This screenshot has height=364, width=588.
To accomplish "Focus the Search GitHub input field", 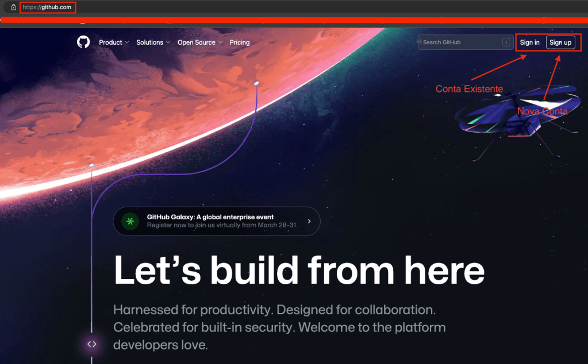I will pyautogui.click(x=466, y=42).
